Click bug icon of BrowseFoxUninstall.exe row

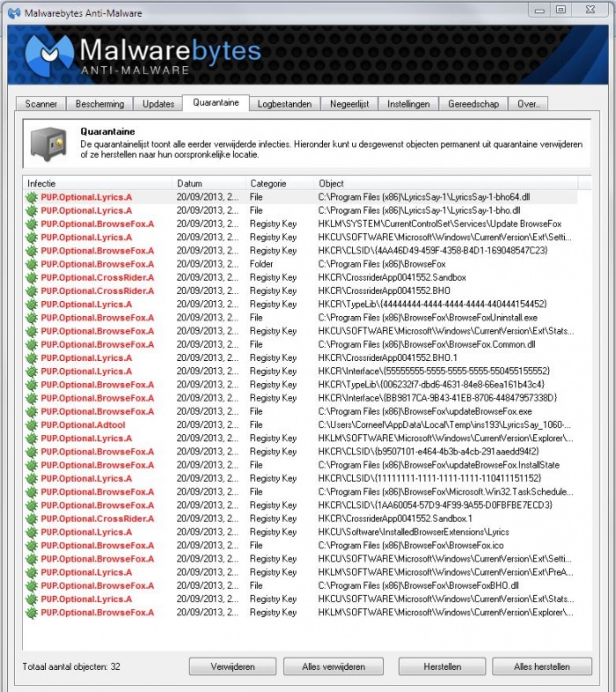(x=32, y=318)
